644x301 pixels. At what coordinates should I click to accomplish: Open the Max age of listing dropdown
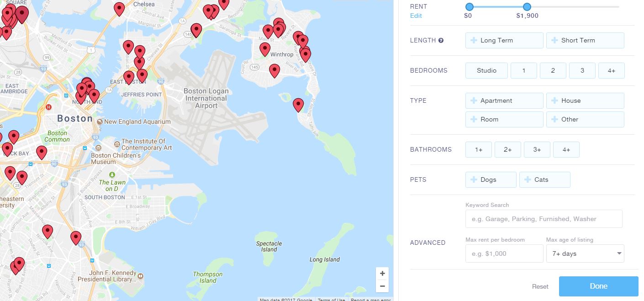point(585,253)
